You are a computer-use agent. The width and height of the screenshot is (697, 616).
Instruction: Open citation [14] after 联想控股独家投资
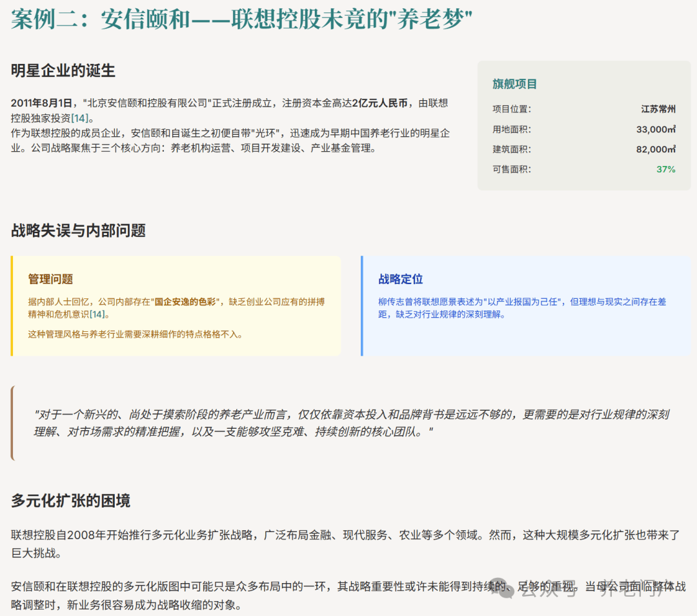[x=81, y=118]
